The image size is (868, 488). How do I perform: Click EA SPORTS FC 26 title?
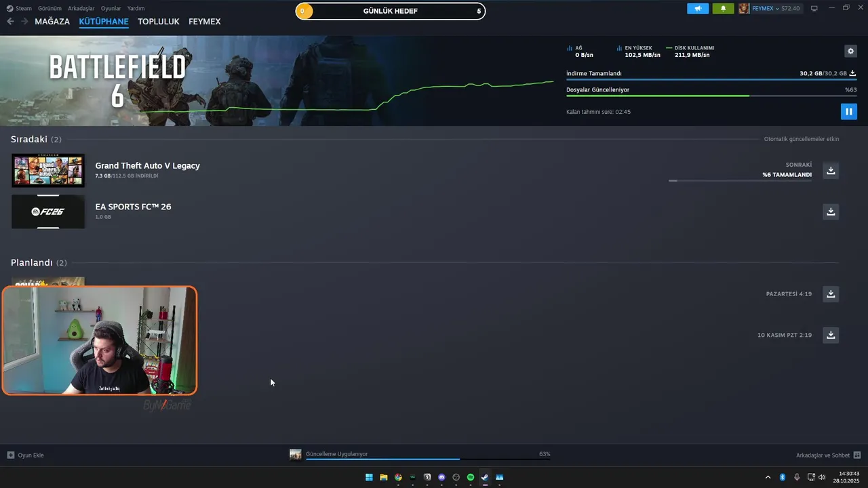tap(133, 207)
